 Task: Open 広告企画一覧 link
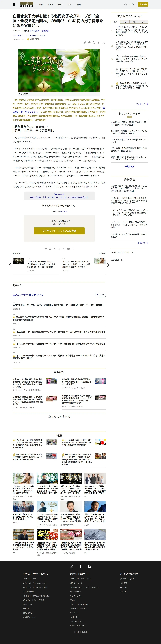[117, 260]
